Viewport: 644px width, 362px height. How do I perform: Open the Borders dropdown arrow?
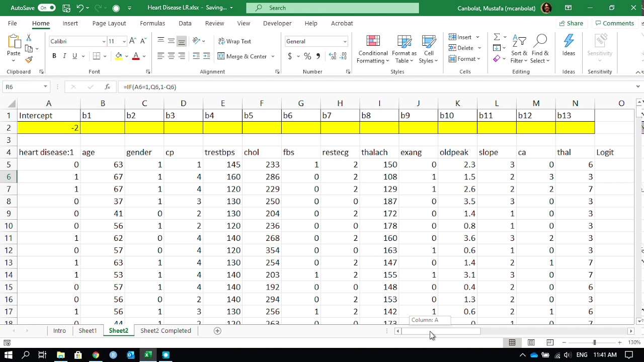(105, 56)
